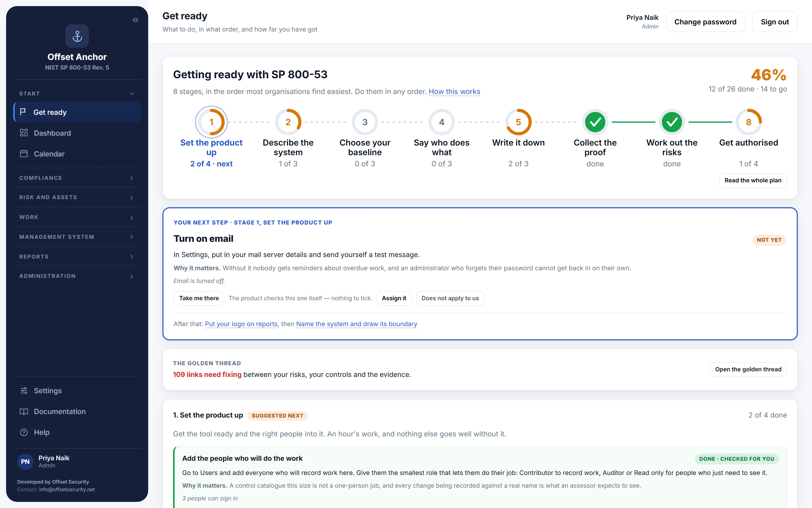
Task: Click the PN avatar circle
Action: [x=25, y=461]
